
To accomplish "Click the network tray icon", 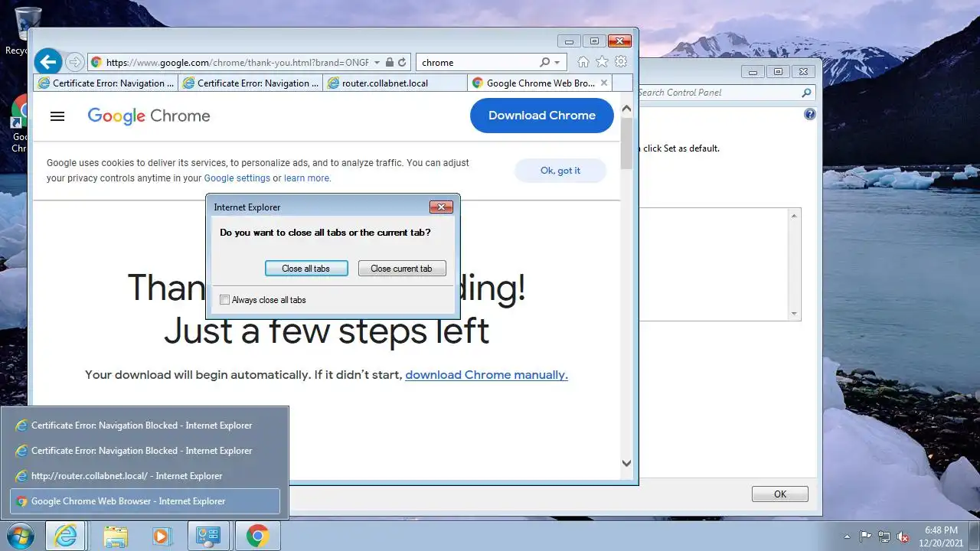I will [884, 536].
